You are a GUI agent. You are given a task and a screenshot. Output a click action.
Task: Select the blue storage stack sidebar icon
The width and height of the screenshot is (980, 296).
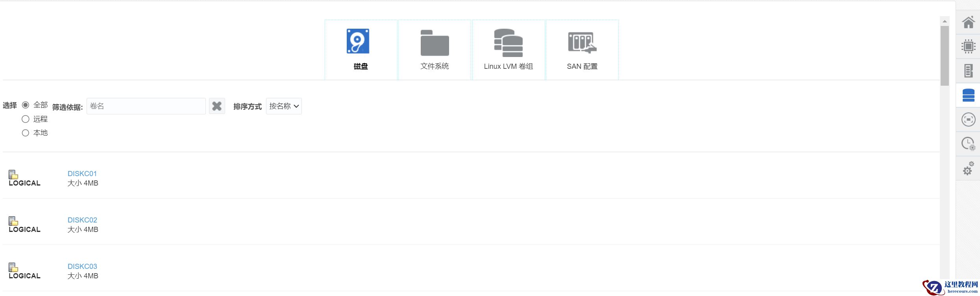tap(968, 95)
